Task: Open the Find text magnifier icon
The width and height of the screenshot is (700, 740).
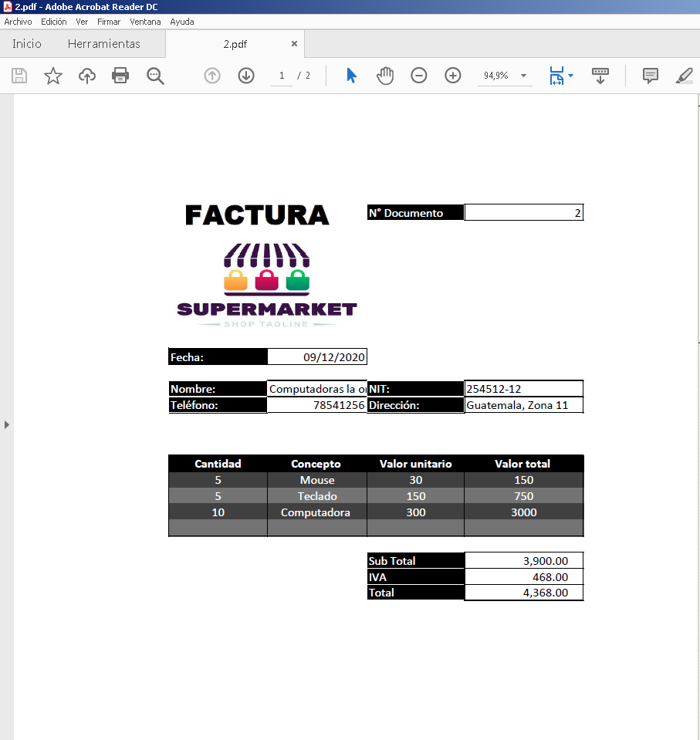Action: point(155,76)
